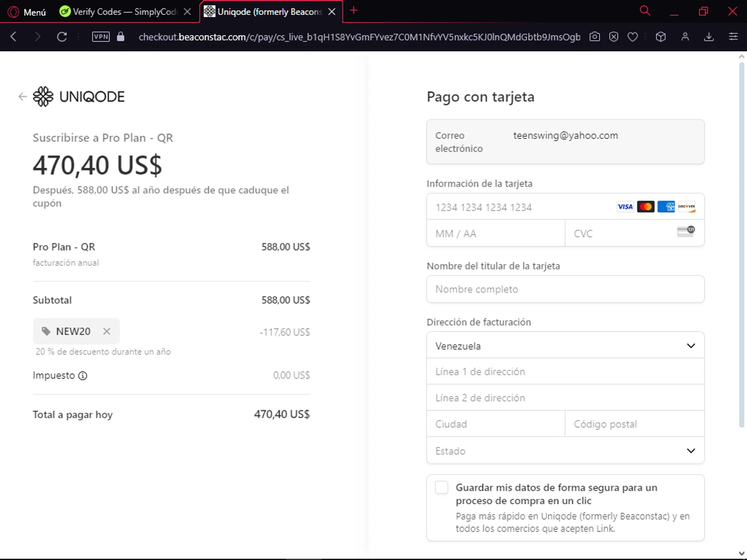The height and width of the screenshot is (560, 747).
Task: Click the Uniqode logo
Action: pos(79,97)
